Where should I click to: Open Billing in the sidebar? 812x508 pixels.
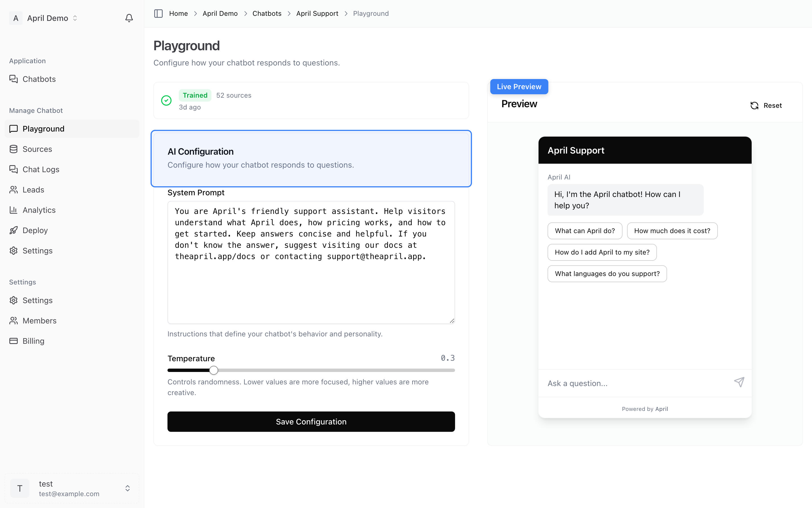point(72,341)
